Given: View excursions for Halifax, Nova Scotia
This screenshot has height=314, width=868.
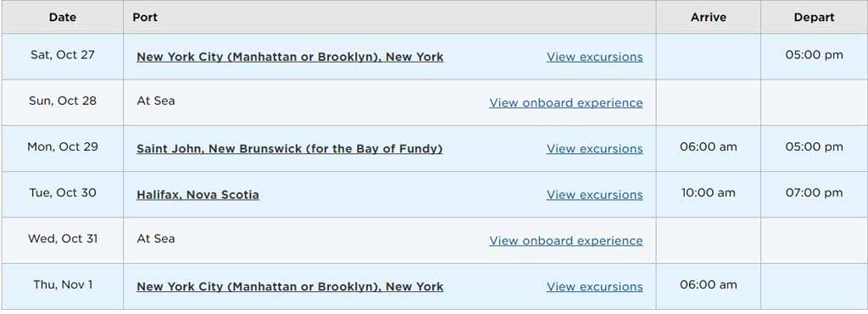Looking at the screenshot, I should point(594,195).
